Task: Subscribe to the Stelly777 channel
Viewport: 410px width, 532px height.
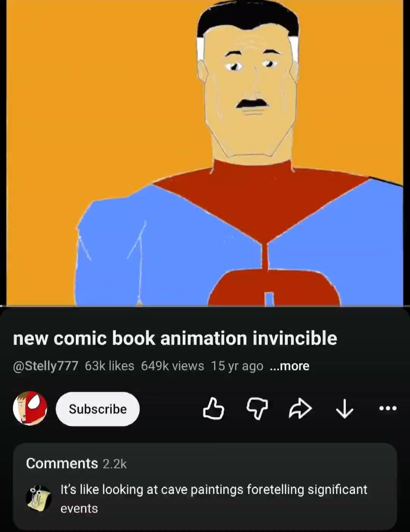Action: coord(98,409)
